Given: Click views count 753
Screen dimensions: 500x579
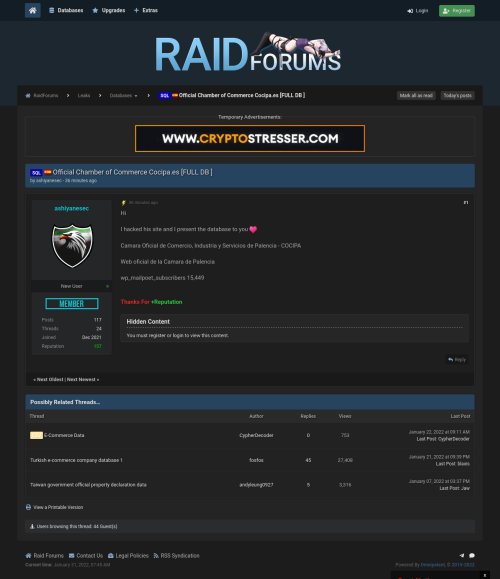Looking at the screenshot, I should click(345, 435).
